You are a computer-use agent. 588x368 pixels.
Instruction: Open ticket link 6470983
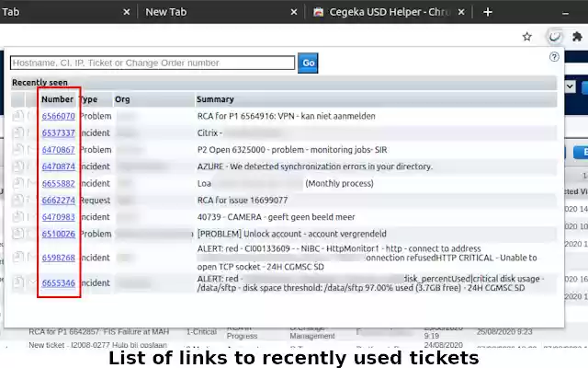coord(59,217)
